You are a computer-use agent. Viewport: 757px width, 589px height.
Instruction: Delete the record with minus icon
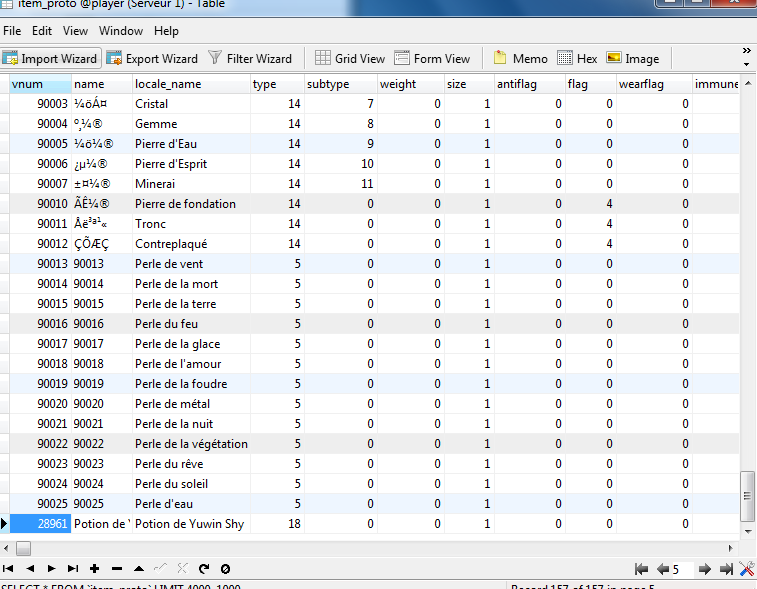117,569
